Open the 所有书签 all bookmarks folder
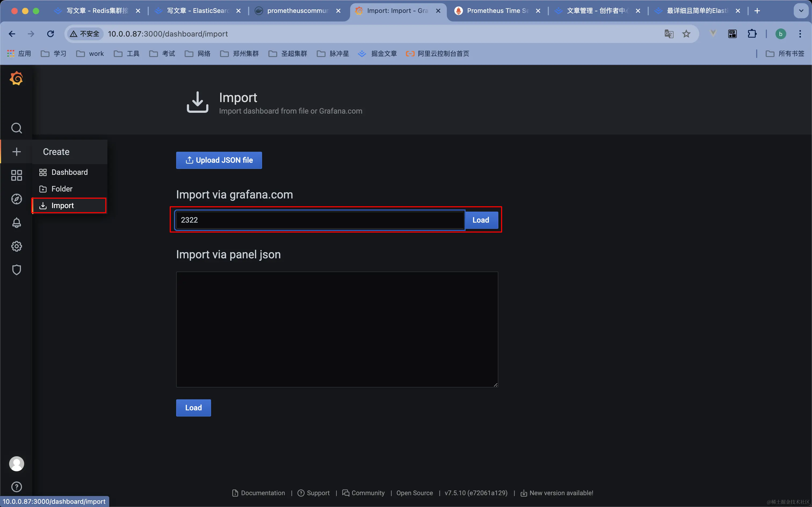 point(785,54)
